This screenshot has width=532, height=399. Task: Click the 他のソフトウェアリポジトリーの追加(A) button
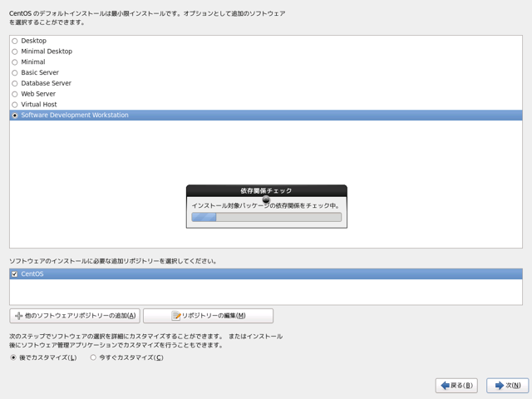(75, 316)
